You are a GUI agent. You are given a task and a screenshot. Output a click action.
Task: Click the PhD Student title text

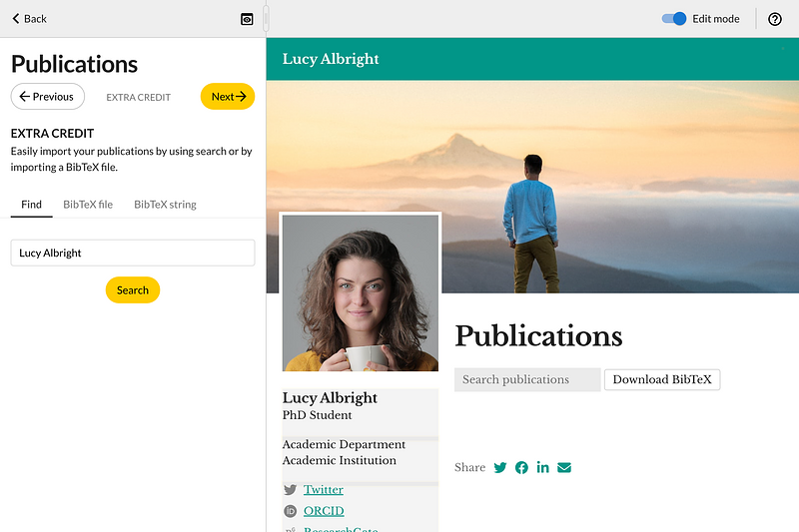pyautogui.click(x=317, y=415)
